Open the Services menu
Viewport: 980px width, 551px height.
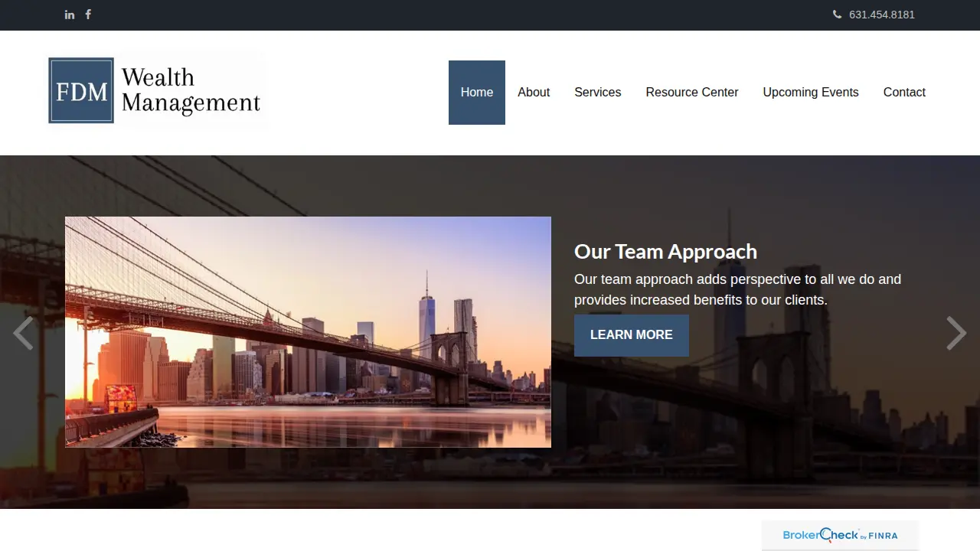[598, 93]
